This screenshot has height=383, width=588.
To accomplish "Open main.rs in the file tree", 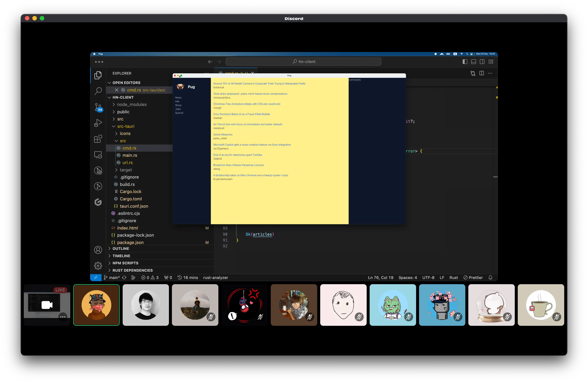I will click(x=130, y=155).
